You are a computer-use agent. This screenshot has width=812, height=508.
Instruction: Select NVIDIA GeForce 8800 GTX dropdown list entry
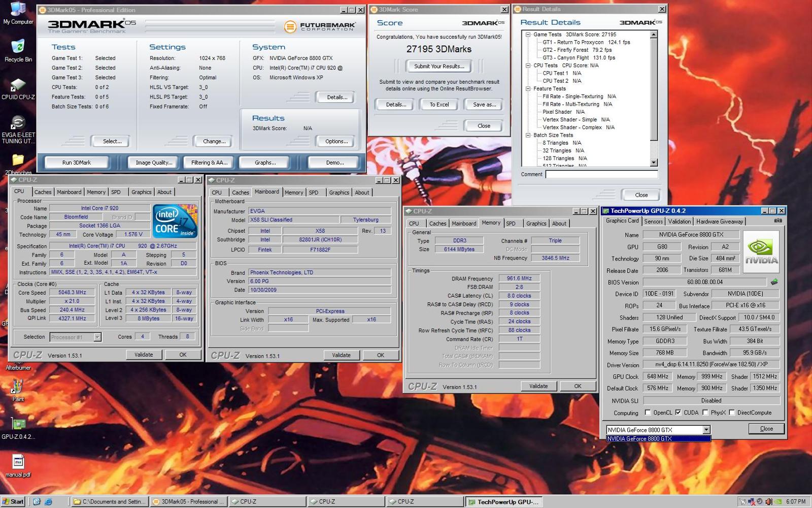point(658,439)
